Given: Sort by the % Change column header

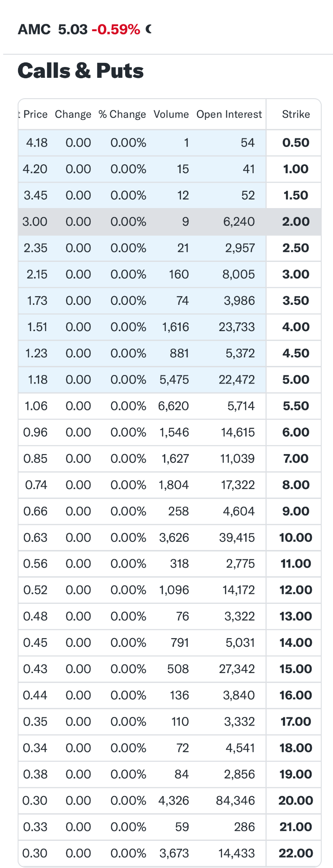Looking at the screenshot, I should point(122,114).
